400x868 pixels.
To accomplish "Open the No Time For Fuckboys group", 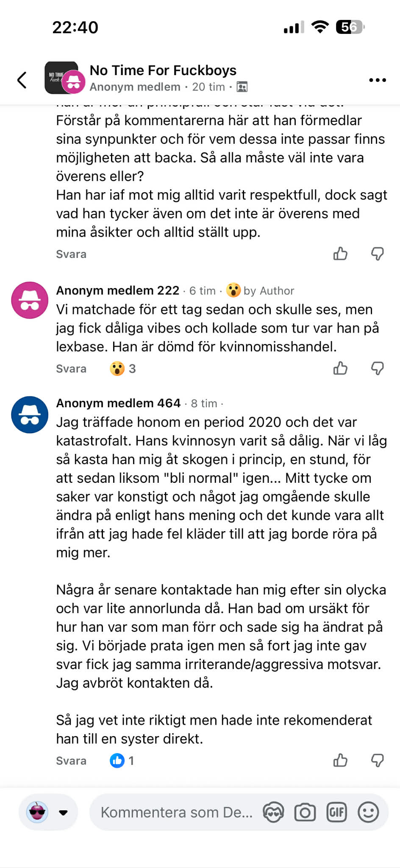I will click(x=163, y=70).
